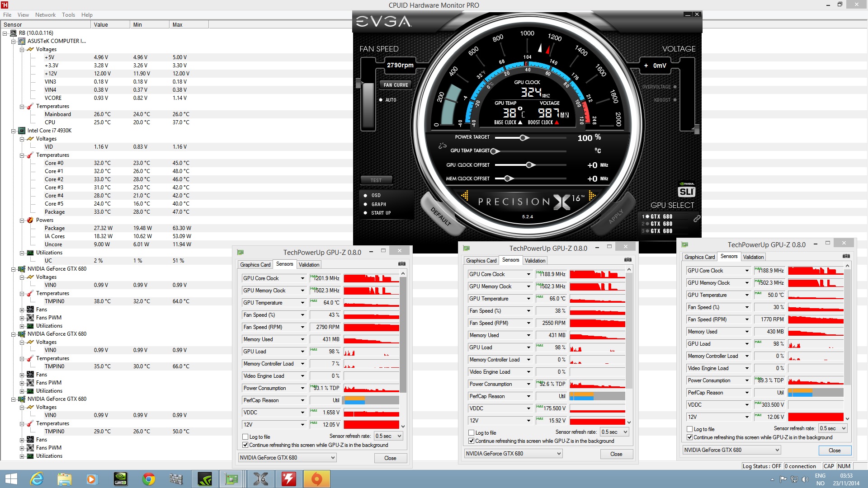Switch to Graphics Card tab in left GPU-Z

[x=255, y=265]
